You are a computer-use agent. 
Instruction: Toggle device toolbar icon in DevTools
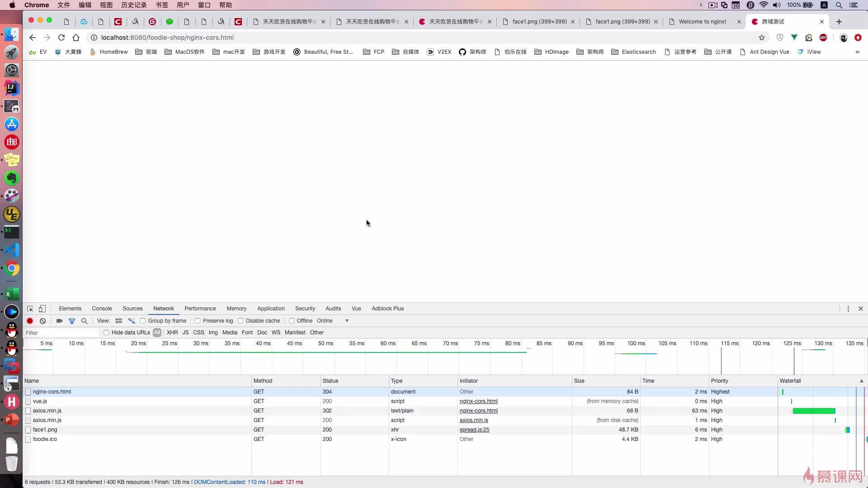click(42, 309)
